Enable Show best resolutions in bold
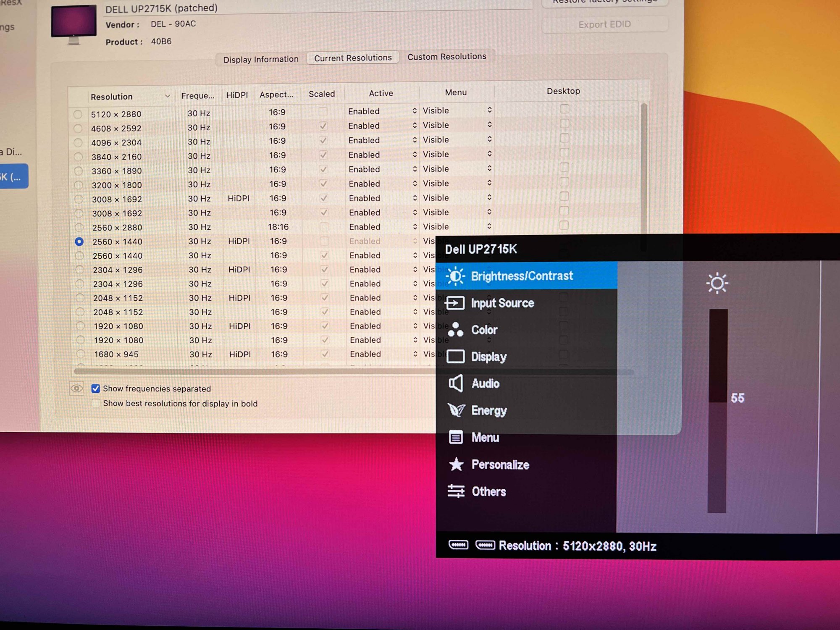Screen dimensions: 840x630 [x=96, y=403]
